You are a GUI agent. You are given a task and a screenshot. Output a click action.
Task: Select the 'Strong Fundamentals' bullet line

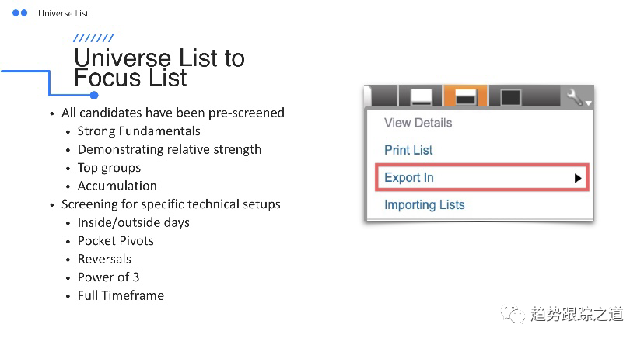[138, 131]
